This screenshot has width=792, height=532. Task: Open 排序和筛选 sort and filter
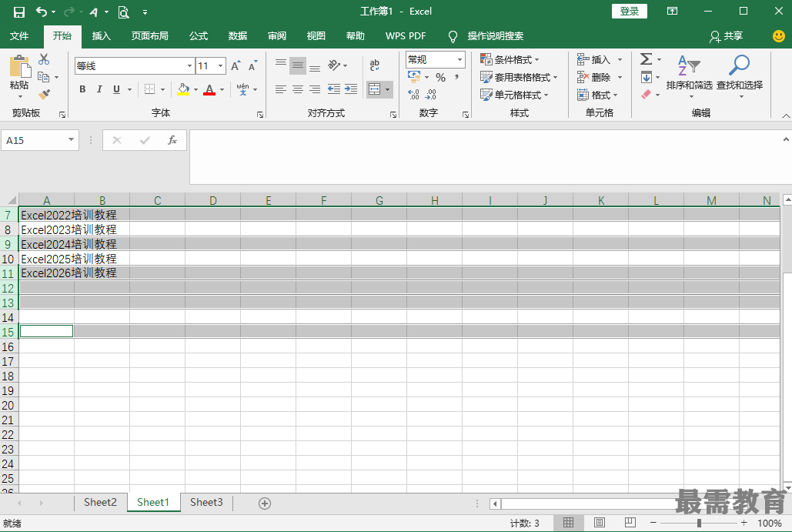(689, 75)
